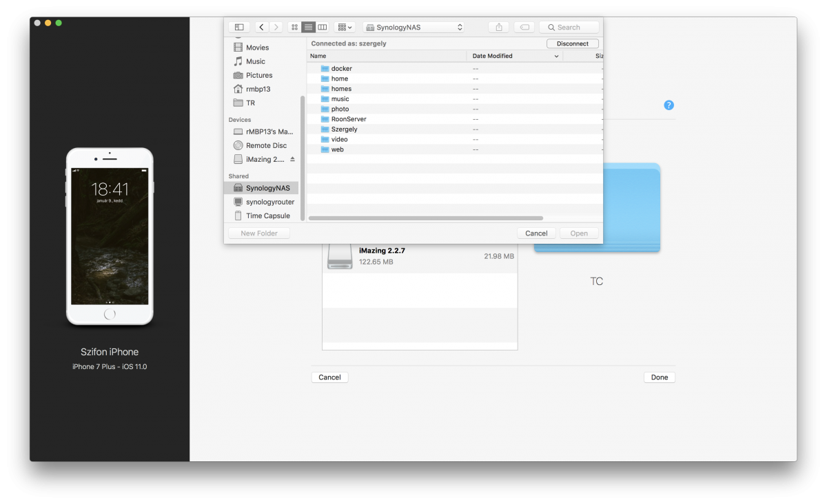Click the iPhone 7 Plus - iOS 11.0 label
This screenshot has height=504, width=827.
[110, 366]
